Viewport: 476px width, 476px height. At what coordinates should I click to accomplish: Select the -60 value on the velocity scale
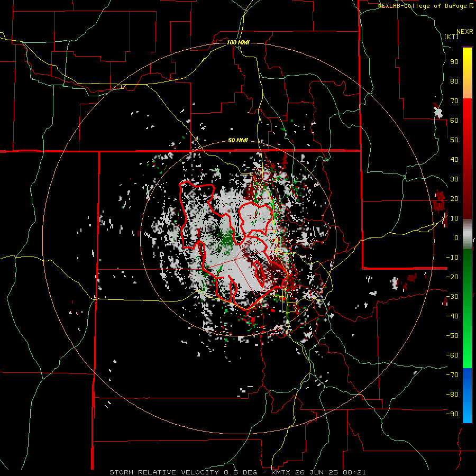(x=452, y=355)
